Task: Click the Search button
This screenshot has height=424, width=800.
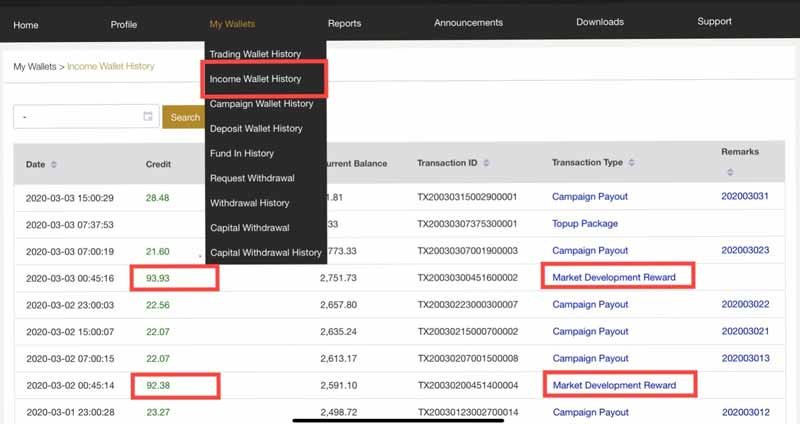Action: (184, 117)
